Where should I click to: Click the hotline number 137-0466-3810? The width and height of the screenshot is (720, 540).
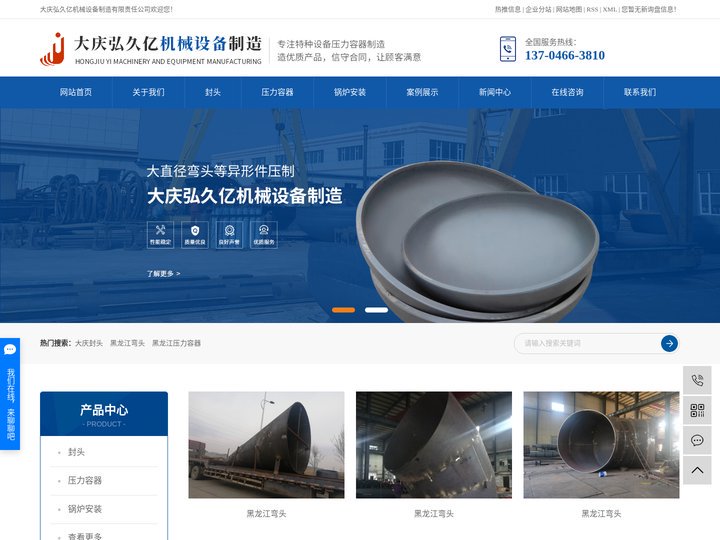pos(565,56)
